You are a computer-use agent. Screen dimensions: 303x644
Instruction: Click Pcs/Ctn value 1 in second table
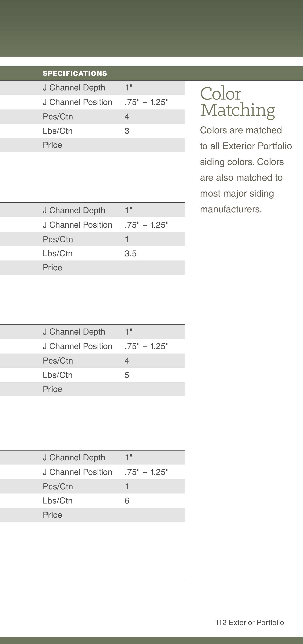(127, 239)
